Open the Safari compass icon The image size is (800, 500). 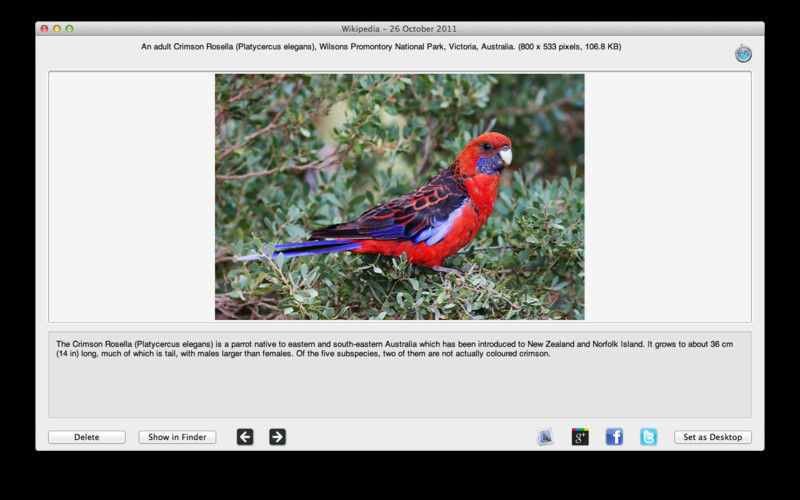coord(743,54)
